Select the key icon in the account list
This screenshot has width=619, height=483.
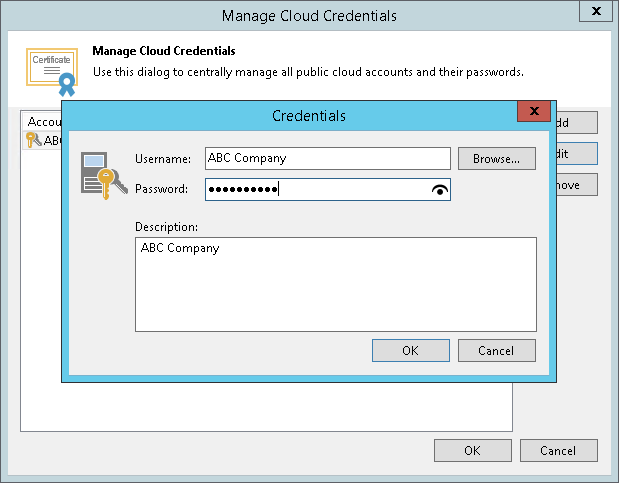pyautogui.click(x=32, y=140)
